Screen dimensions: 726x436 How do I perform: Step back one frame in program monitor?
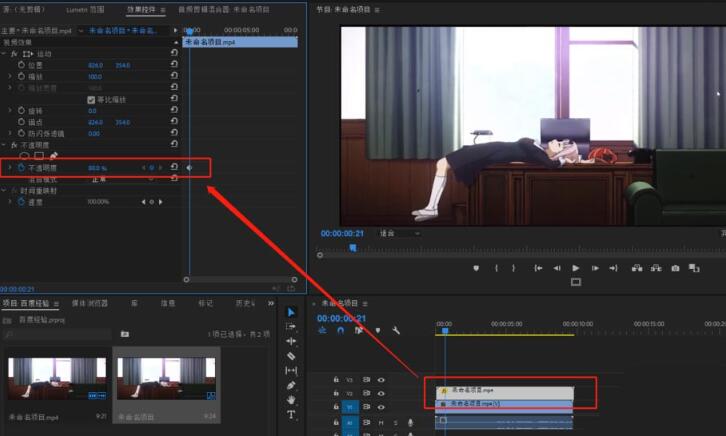tap(557, 268)
